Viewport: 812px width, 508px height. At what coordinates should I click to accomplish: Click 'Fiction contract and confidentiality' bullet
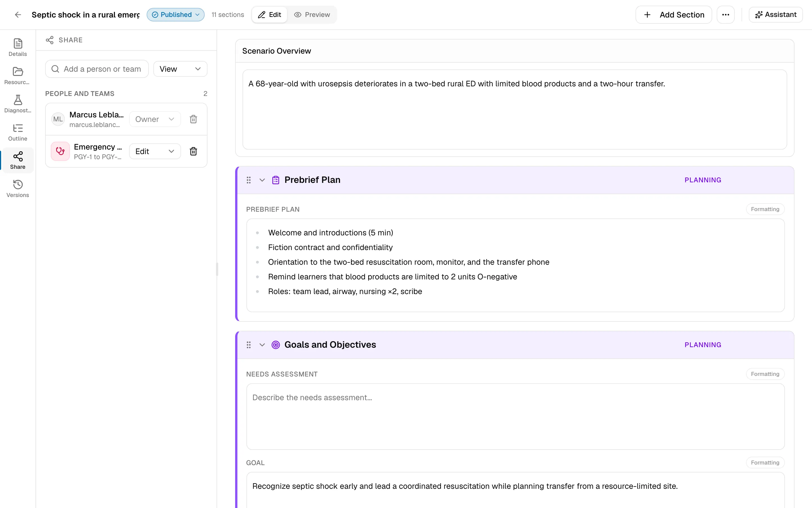click(x=330, y=247)
